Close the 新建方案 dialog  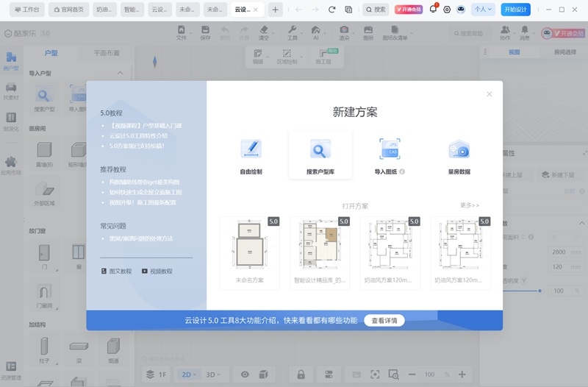tap(489, 94)
